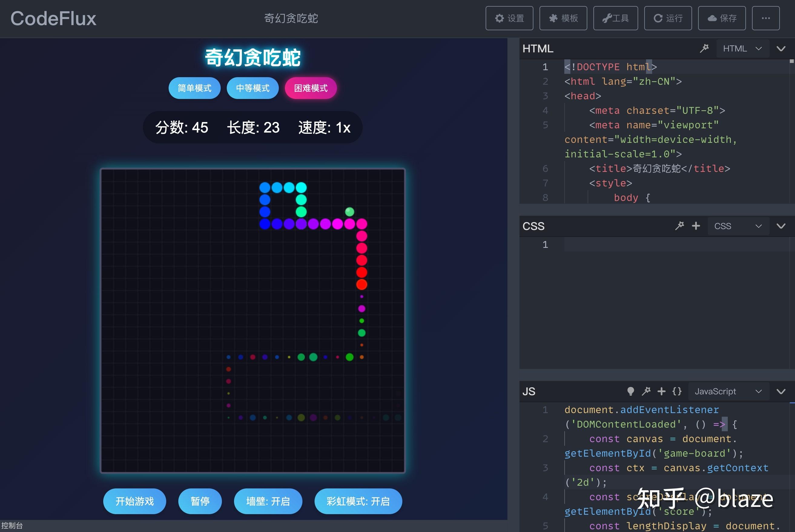
Task: Open the 设置 settings menu
Action: coord(509,18)
